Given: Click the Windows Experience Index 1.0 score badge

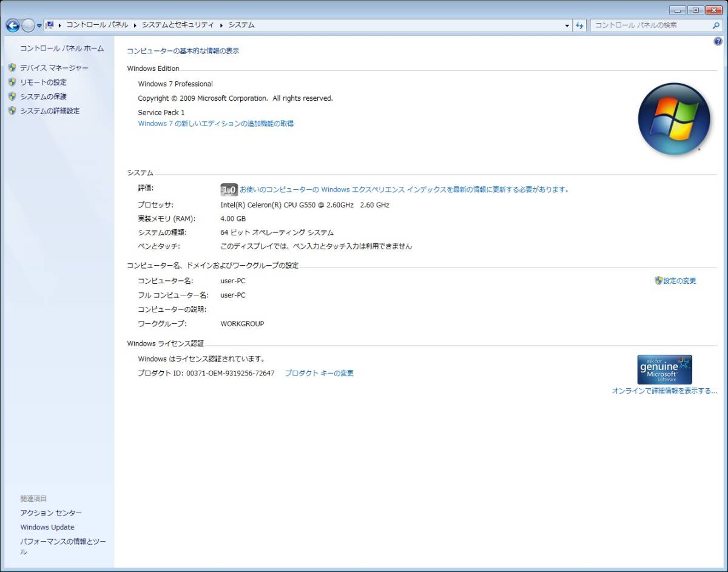Looking at the screenshot, I should pos(229,190).
